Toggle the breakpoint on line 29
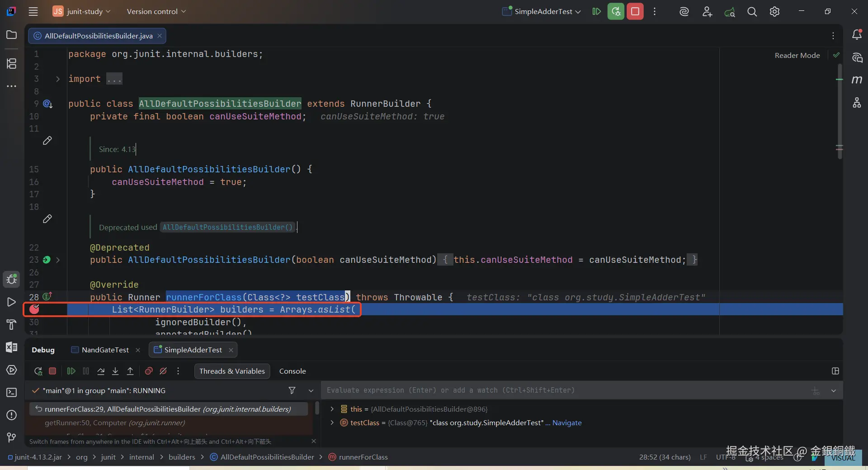 pyautogui.click(x=34, y=309)
